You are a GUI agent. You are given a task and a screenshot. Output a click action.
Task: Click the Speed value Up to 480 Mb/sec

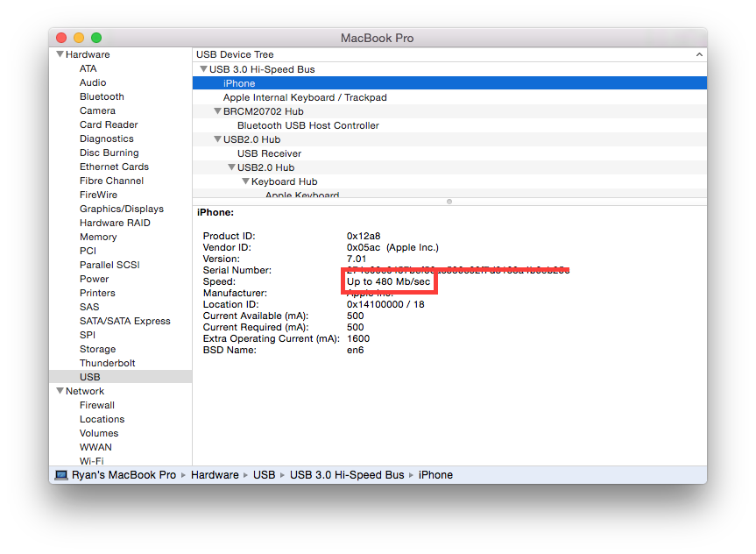coord(388,281)
